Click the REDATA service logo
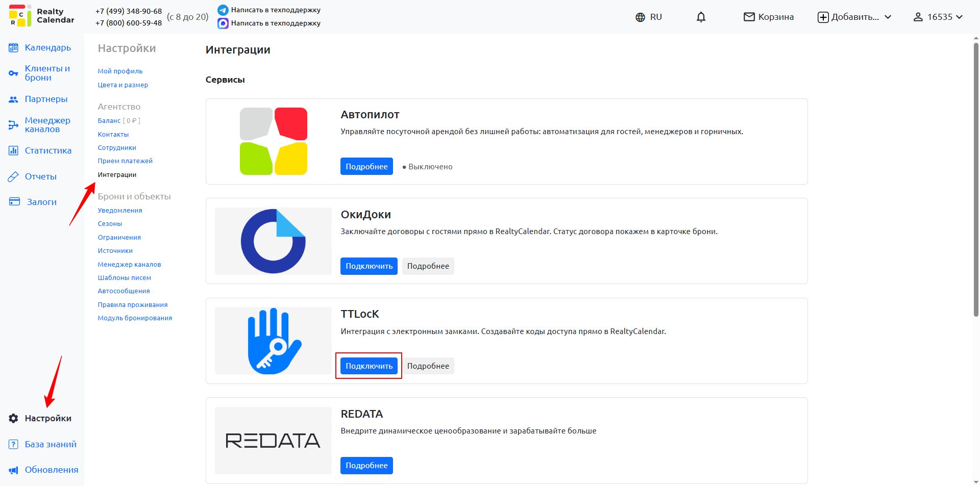The width and height of the screenshot is (980, 486). click(x=273, y=441)
